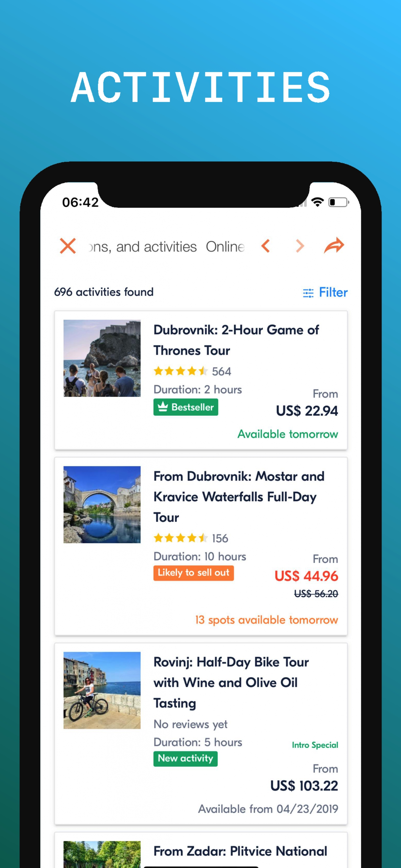Open the Filter options
The width and height of the screenshot is (401, 868).
point(325,292)
